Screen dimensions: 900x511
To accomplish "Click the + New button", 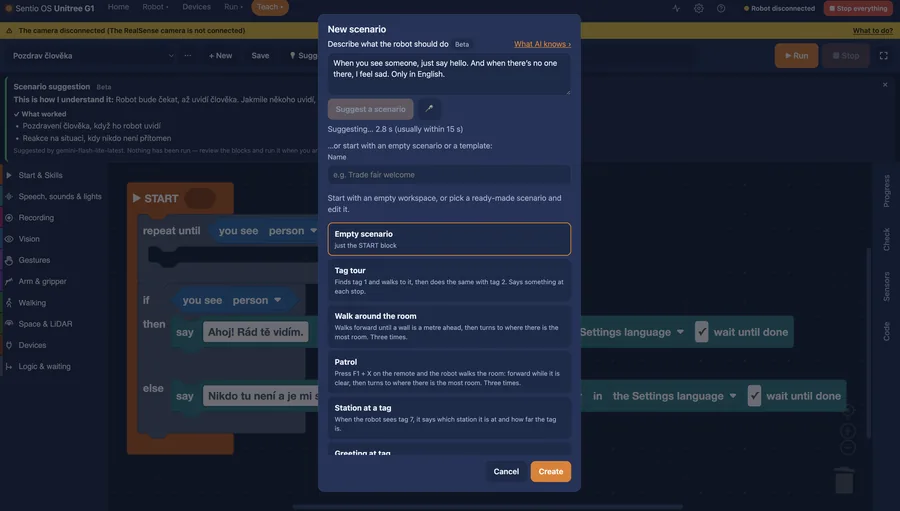I will click(x=220, y=56).
